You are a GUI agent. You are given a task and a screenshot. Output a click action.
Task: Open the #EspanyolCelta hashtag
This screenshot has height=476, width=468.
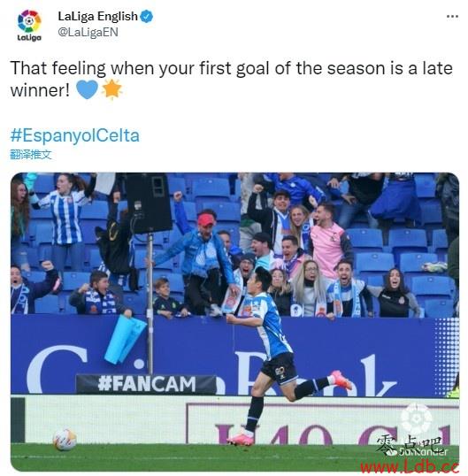[75, 135]
